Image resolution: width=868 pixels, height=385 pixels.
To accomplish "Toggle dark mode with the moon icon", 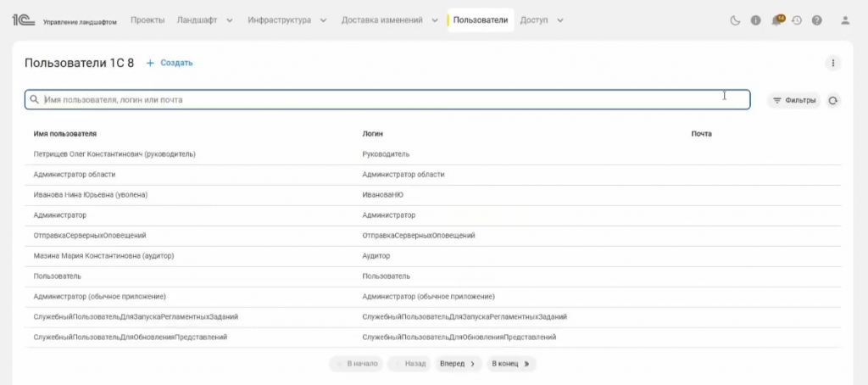I will [x=735, y=20].
